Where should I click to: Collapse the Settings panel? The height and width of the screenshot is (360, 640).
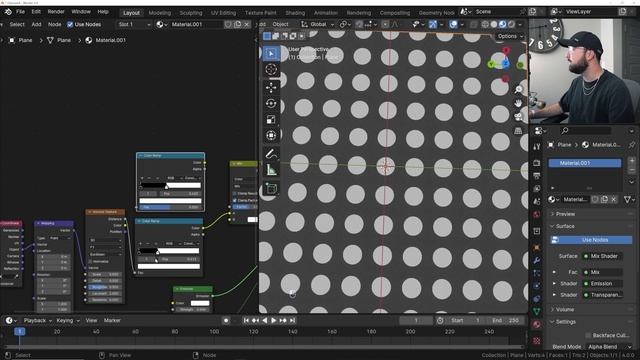pos(565,322)
